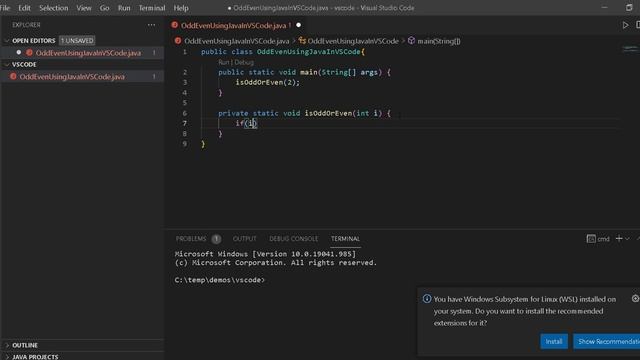Create a new terminal with plus icon
Screen dimensions: 640x360
pyautogui.click(x=619, y=238)
